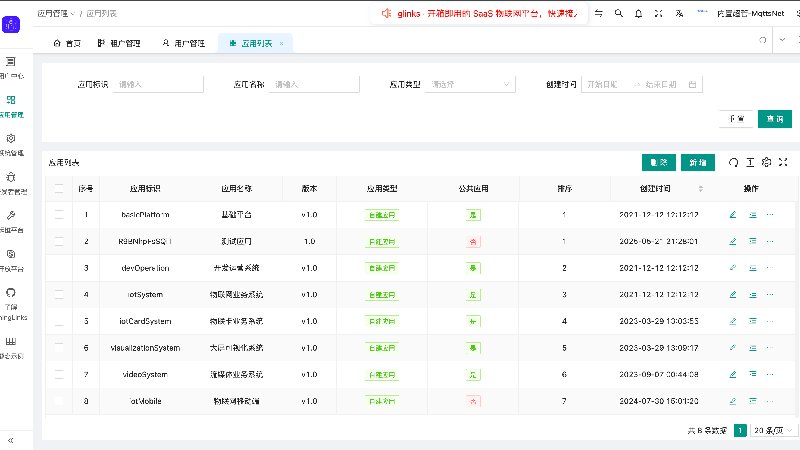
Task: Refresh the application list table
Action: [734, 162]
